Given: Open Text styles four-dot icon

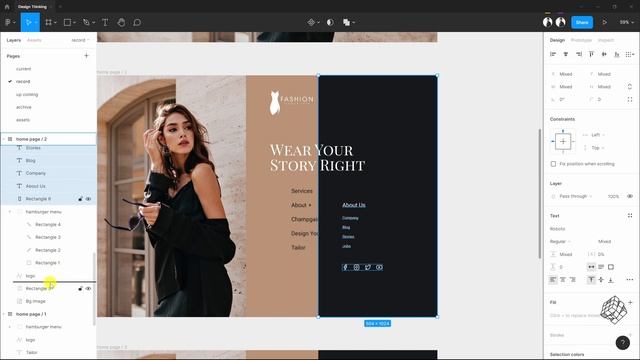Looking at the screenshot, I should (630, 216).
